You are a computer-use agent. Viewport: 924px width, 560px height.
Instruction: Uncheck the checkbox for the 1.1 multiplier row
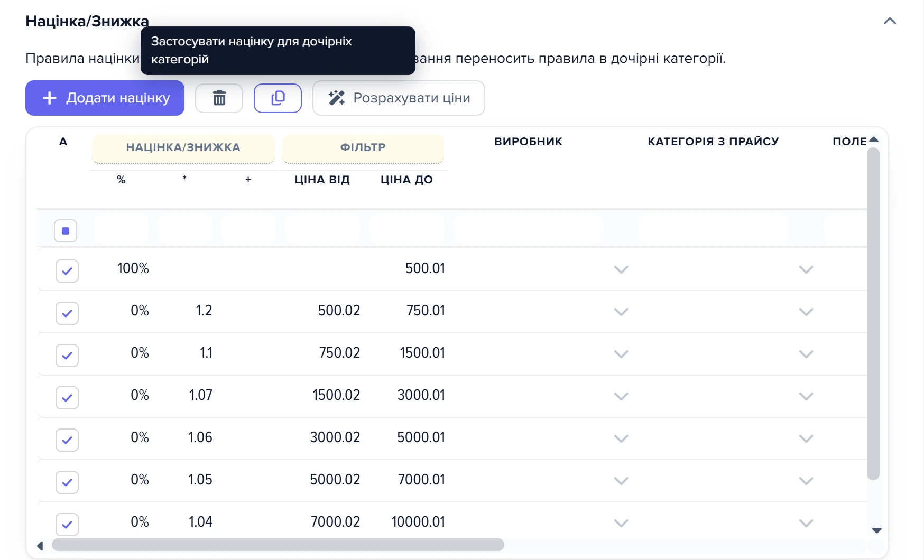pos(67,356)
